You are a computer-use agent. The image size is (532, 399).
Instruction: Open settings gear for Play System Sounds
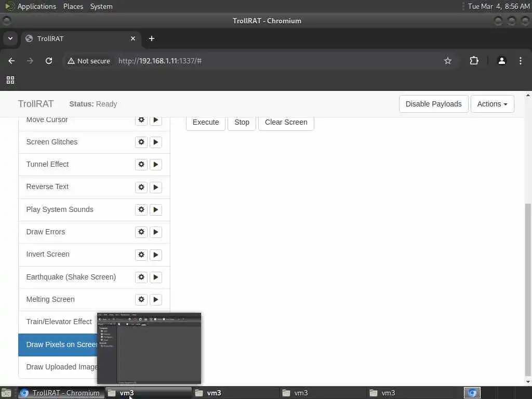point(141,209)
